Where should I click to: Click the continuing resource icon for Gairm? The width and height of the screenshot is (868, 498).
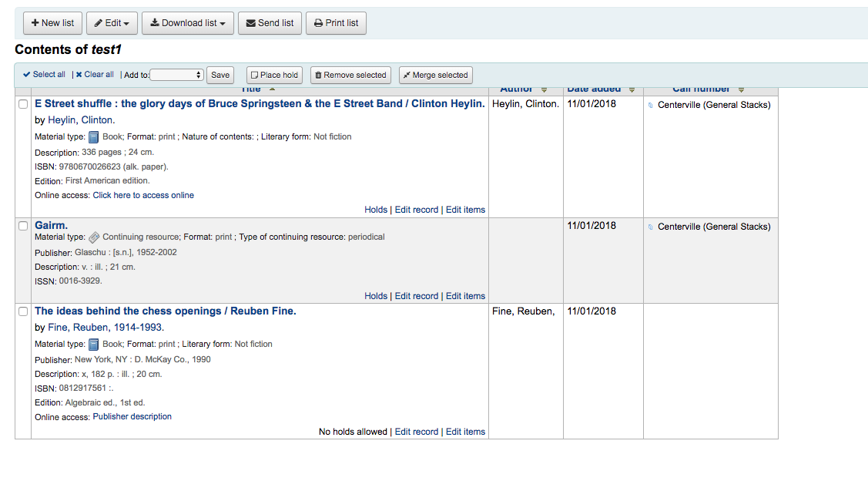[x=94, y=237]
